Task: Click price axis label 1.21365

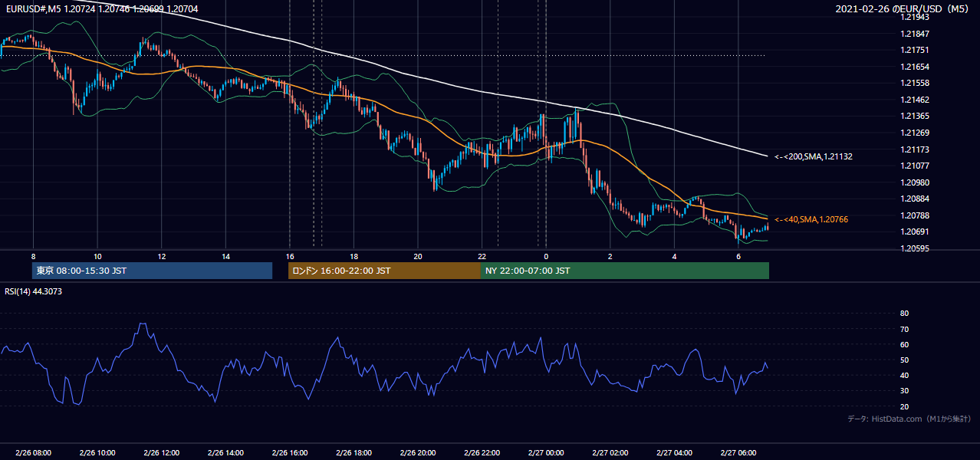Action: tap(915, 116)
